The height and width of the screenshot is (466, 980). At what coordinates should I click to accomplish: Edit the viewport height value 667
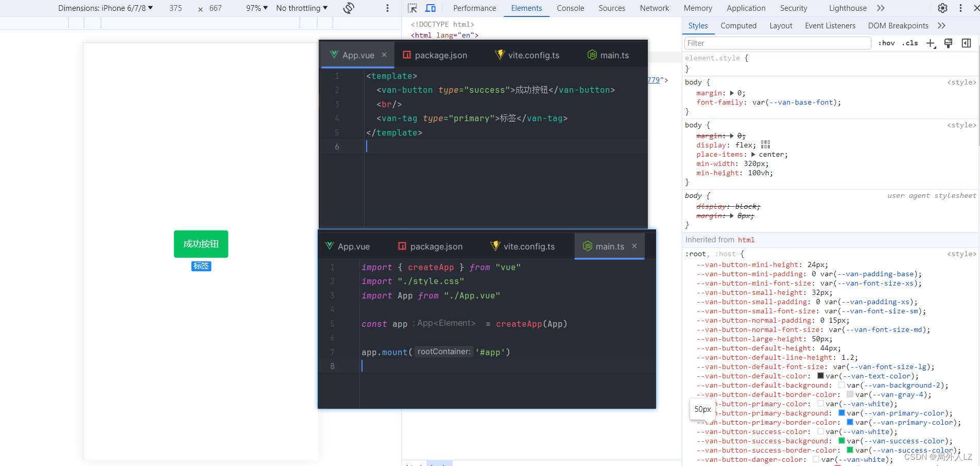pos(215,8)
